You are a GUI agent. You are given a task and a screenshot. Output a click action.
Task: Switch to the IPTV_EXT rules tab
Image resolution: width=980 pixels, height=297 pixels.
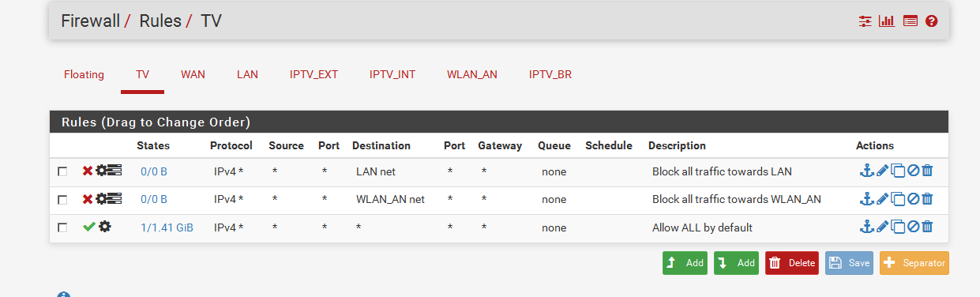[314, 75]
